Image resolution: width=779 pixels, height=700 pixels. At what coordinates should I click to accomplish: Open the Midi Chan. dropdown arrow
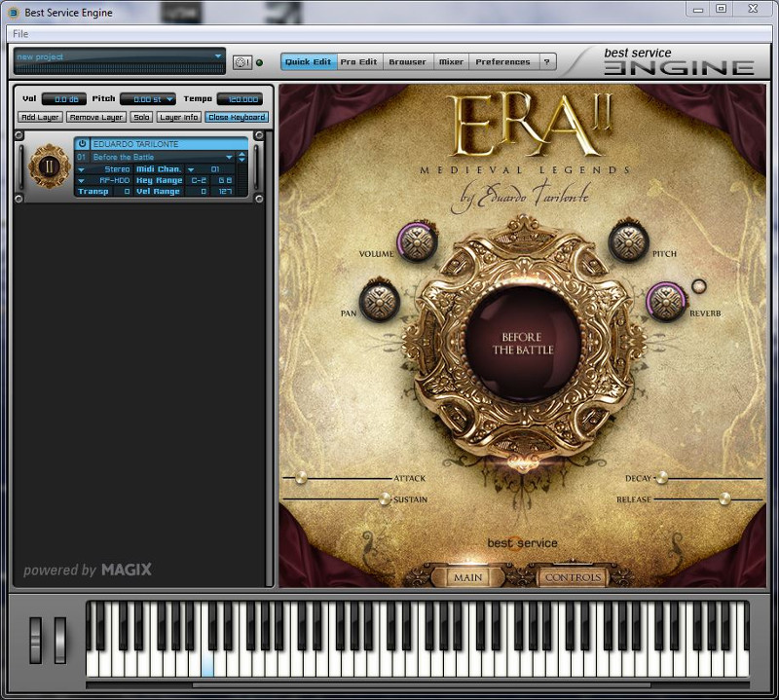coord(191,169)
